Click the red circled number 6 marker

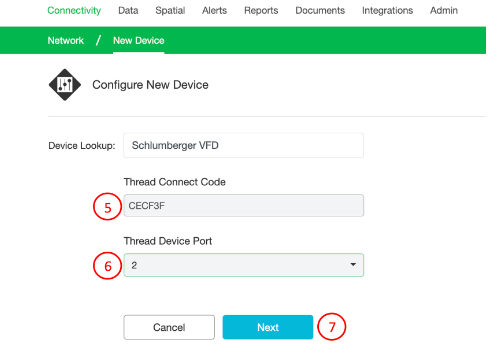tap(107, 266)
